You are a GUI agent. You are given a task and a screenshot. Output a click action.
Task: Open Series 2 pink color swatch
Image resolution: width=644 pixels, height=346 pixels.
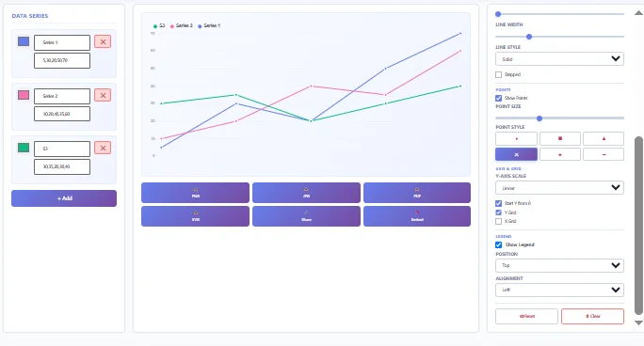click(24, 95)
